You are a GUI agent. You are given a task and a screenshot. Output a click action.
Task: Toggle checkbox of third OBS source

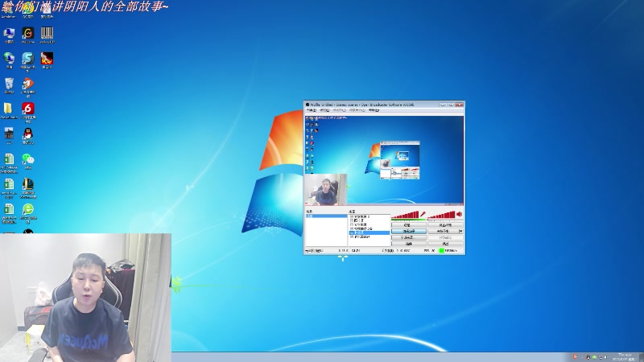(x=352, y=224)
